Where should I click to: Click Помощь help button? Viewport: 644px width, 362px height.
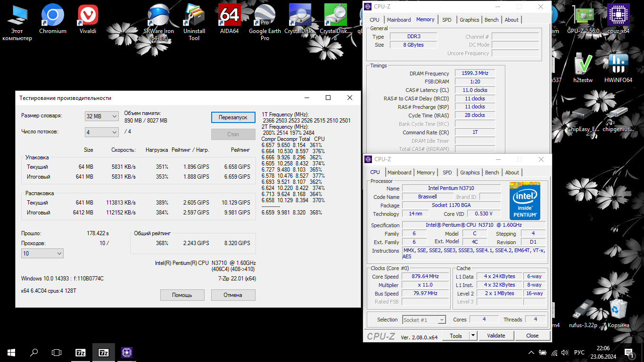coord(182,295)
